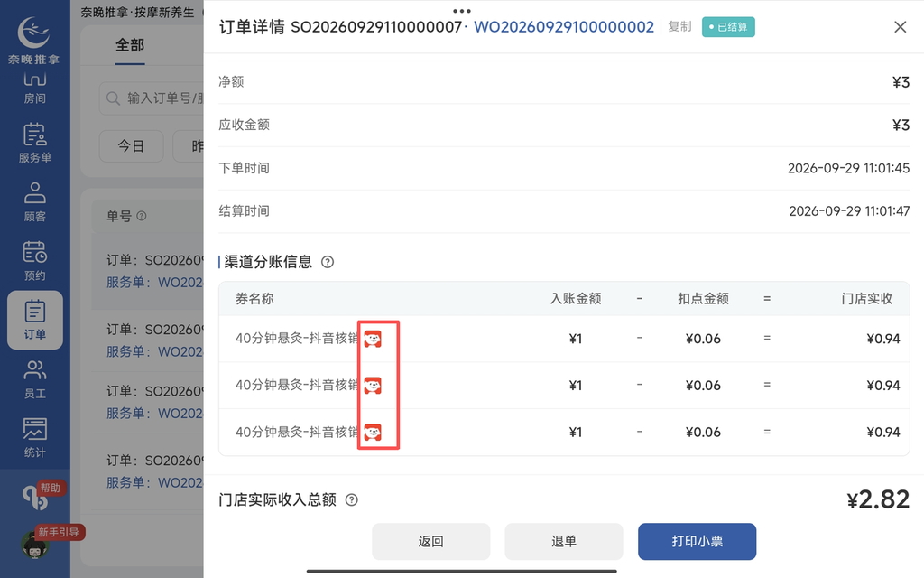The height and width of the screenshot is (578, 924).
Task: Click store name 奈晚推拿·按摩新养生
Action: pyautogui.click(x=137, y=13)
